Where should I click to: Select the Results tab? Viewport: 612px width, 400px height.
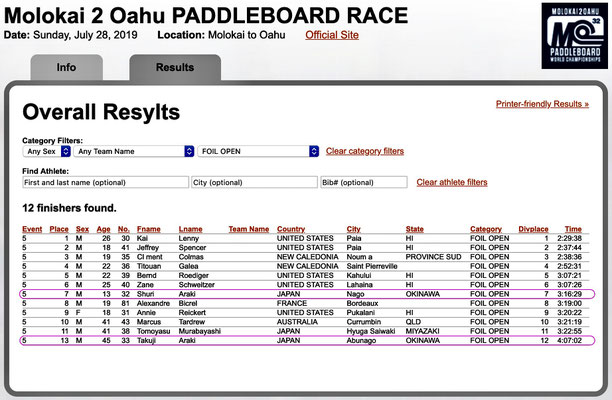[175, 67]
